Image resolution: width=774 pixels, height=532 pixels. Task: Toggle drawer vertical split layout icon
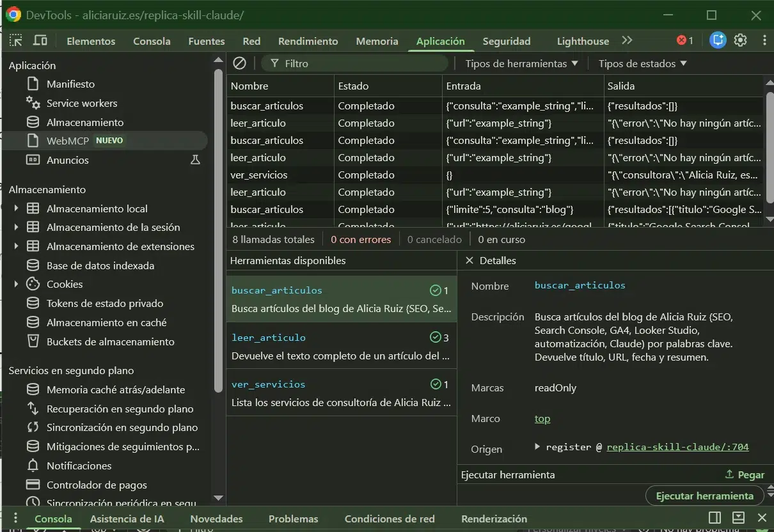pyautogui.click(x=715, y=518)
